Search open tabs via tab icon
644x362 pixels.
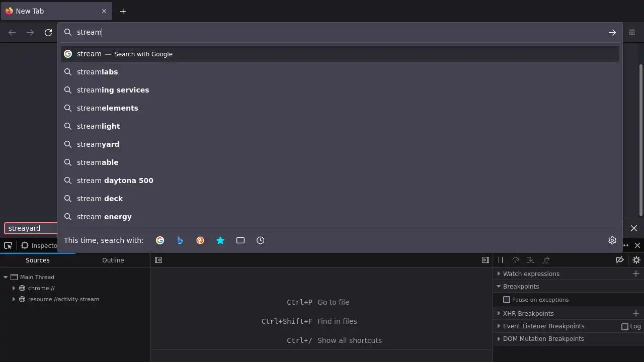click(240, 240)
